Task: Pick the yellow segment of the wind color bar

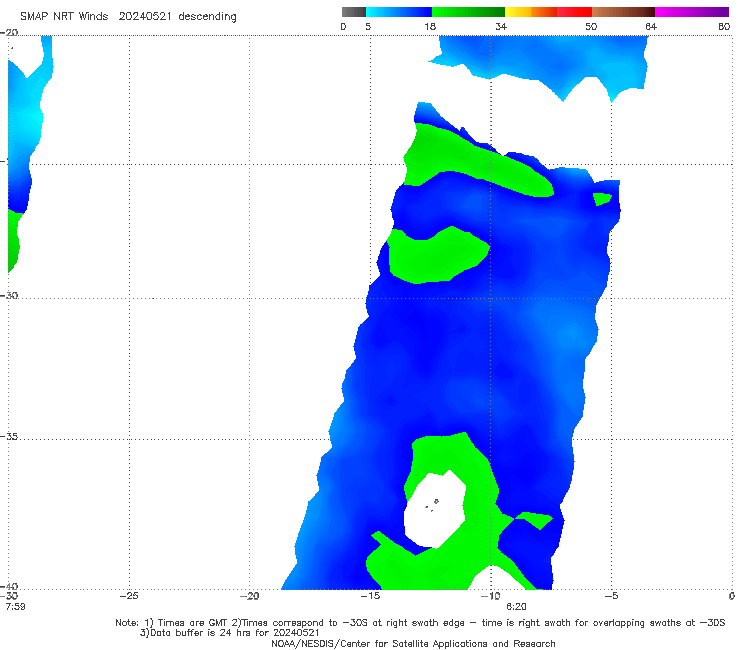Action: pyautogui.click(x=518, y=12)
